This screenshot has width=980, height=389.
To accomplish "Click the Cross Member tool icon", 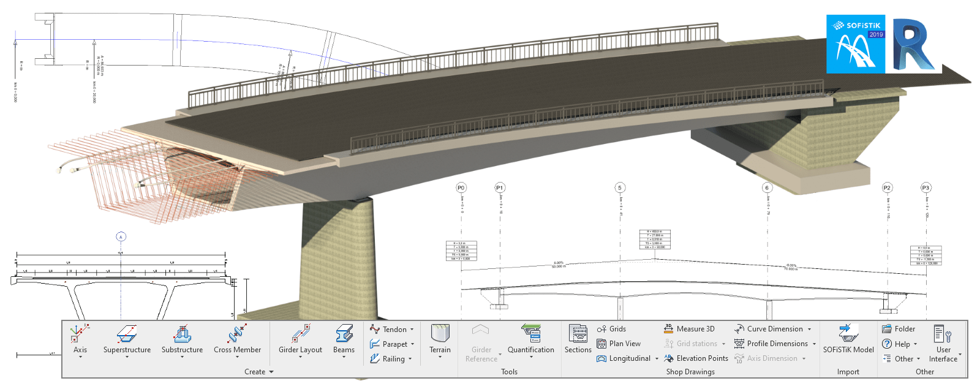I will coord(237,334).
